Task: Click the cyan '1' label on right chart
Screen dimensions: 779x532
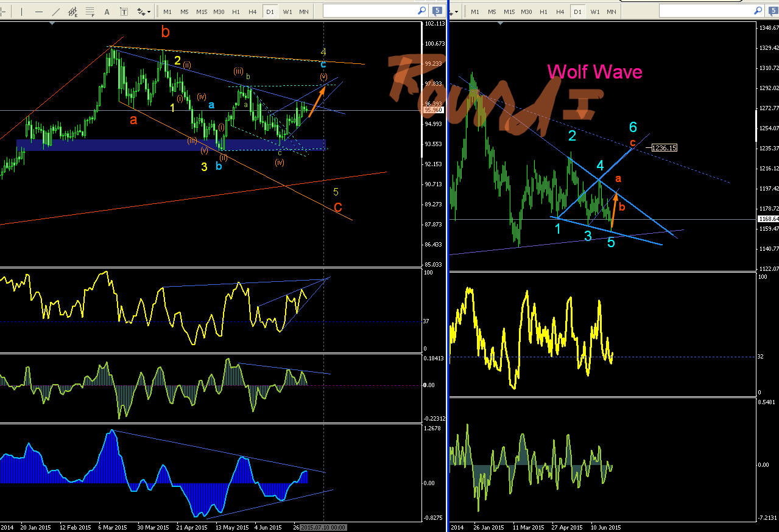Action: [x=558, y=229]
